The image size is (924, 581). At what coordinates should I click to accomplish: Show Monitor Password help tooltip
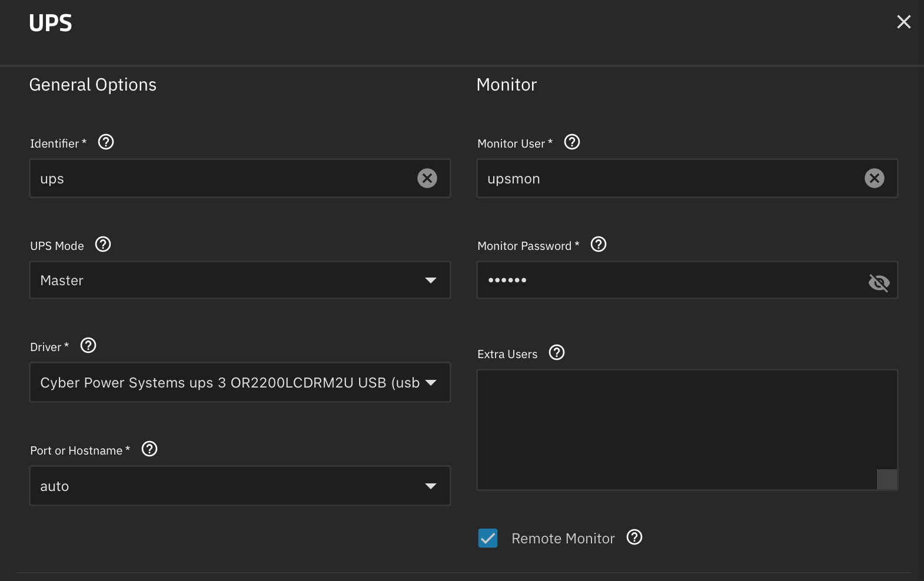599,245
